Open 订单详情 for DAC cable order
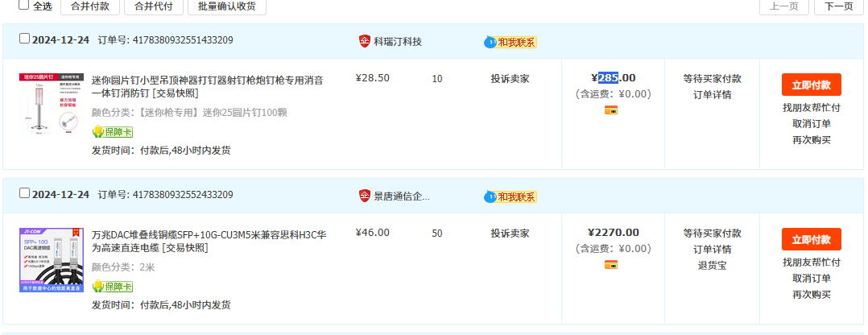This screenshot has height=335, width=868. coord(712,249)
